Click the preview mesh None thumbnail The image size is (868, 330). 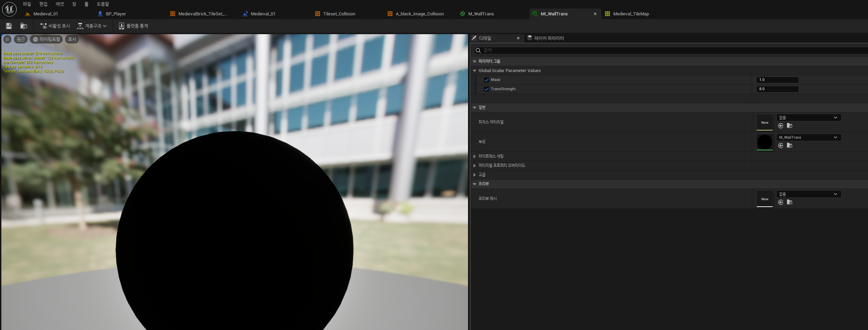coord(765,199)
